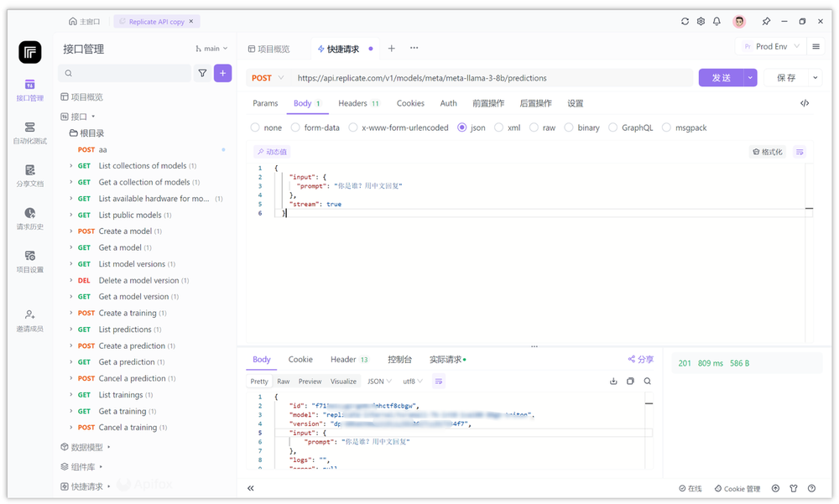This screenshot has height=504, width=839.
Task: Copy the response body content
Action: click(x=631, y=381)
